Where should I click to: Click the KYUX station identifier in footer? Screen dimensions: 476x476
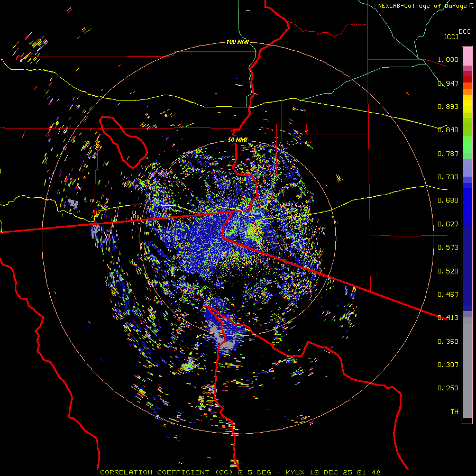(296, 472)
